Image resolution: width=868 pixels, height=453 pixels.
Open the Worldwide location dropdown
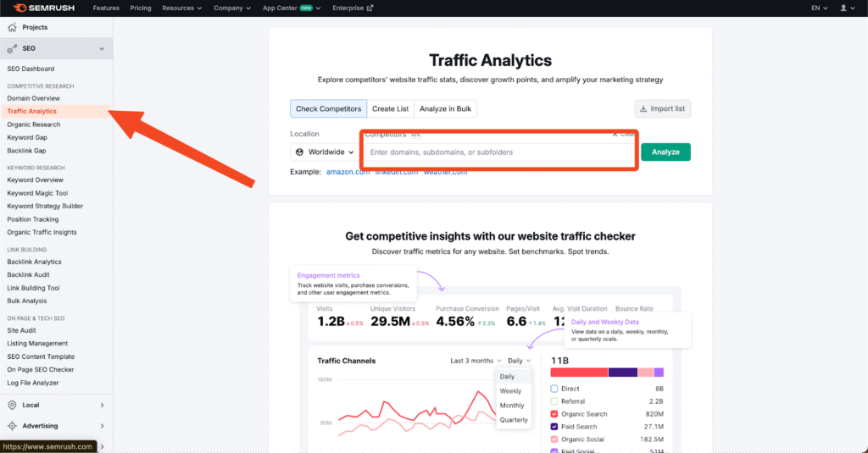click(x=324, y=152)
